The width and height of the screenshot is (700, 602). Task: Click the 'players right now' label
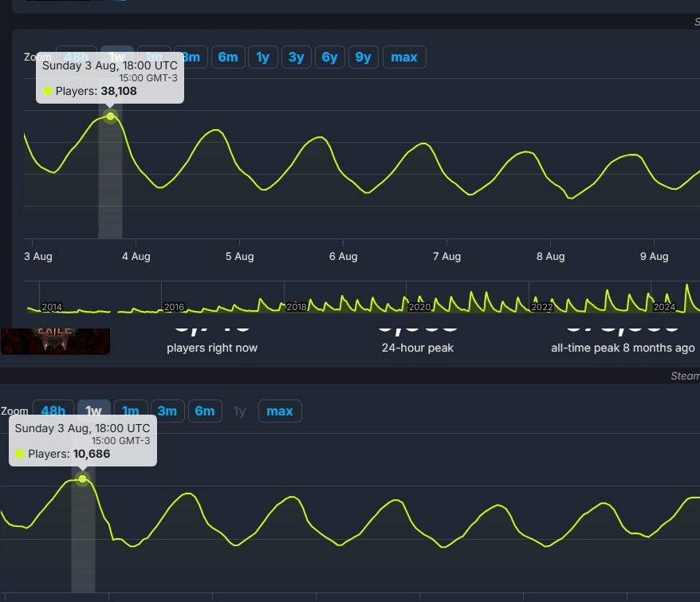tap(212, 348)
